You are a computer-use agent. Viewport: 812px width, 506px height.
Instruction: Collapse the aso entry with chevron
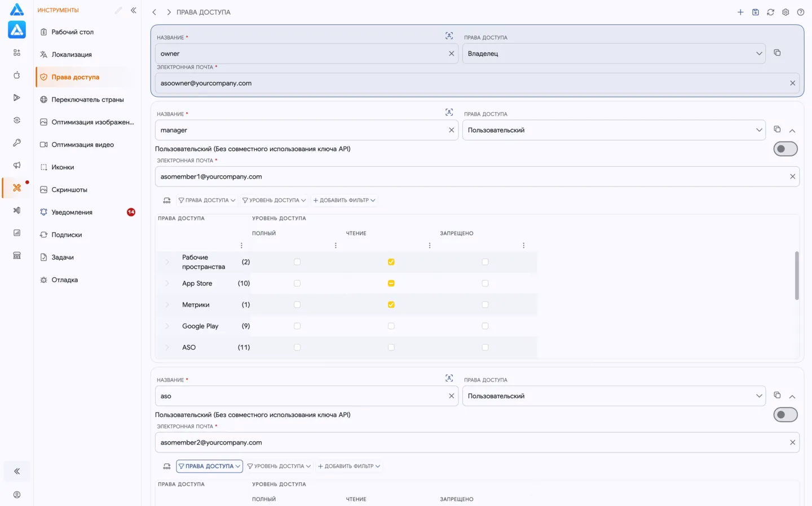pos(792,397)
